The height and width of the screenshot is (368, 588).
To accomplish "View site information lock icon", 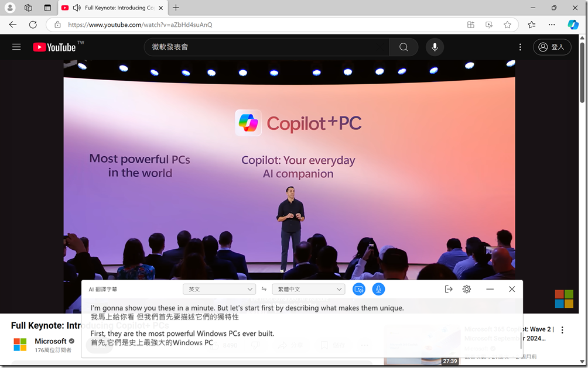I will pyautogui.click(x=57, y=25).
